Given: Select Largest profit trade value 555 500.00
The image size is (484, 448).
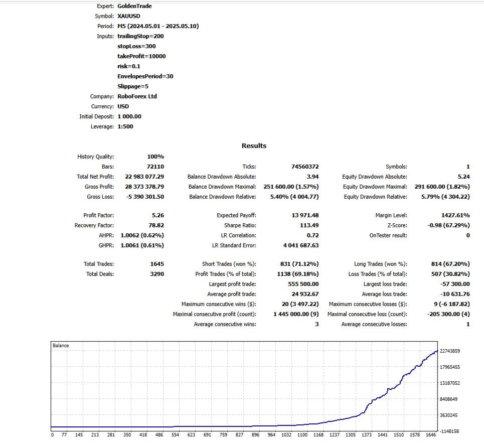Looking at the screenshot, I should point(303,284).
